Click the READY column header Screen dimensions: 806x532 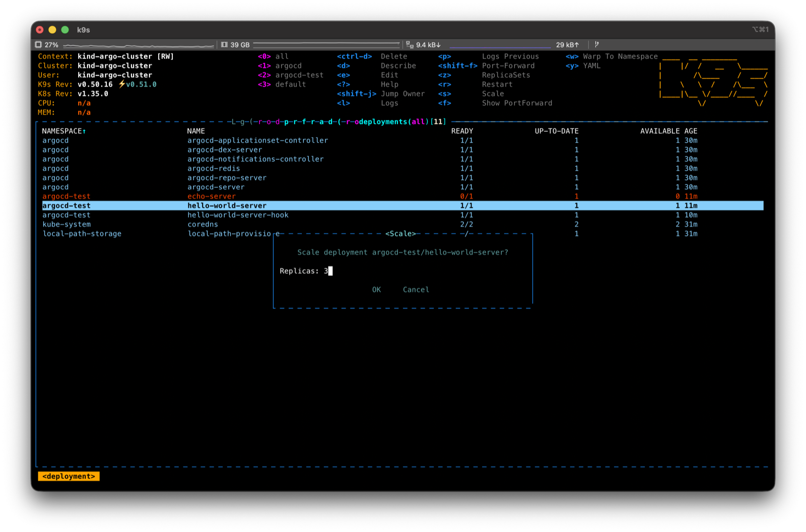[462, 131]
